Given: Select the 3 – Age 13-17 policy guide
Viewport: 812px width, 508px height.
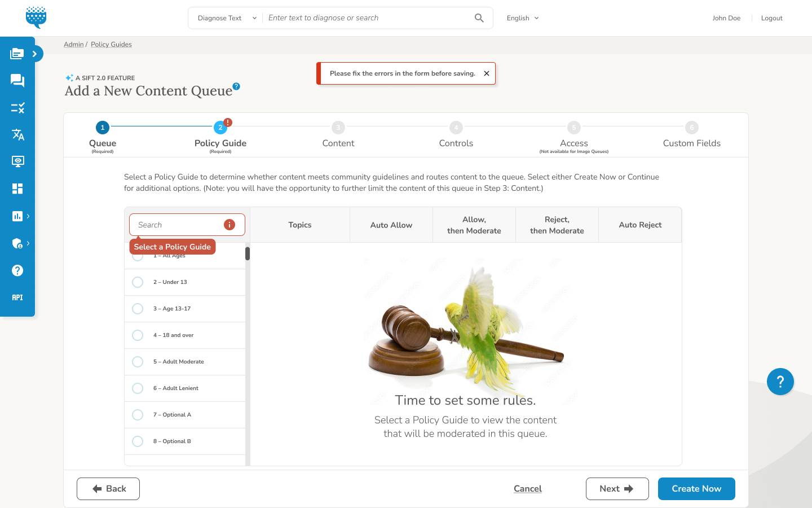Looking at the screenshot, I should [185, 309].
